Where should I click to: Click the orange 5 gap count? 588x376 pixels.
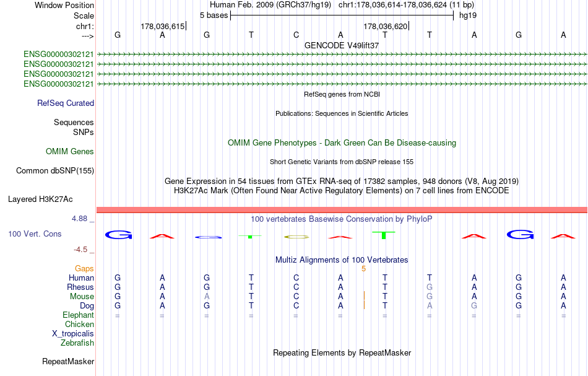[x=363, y=269]
